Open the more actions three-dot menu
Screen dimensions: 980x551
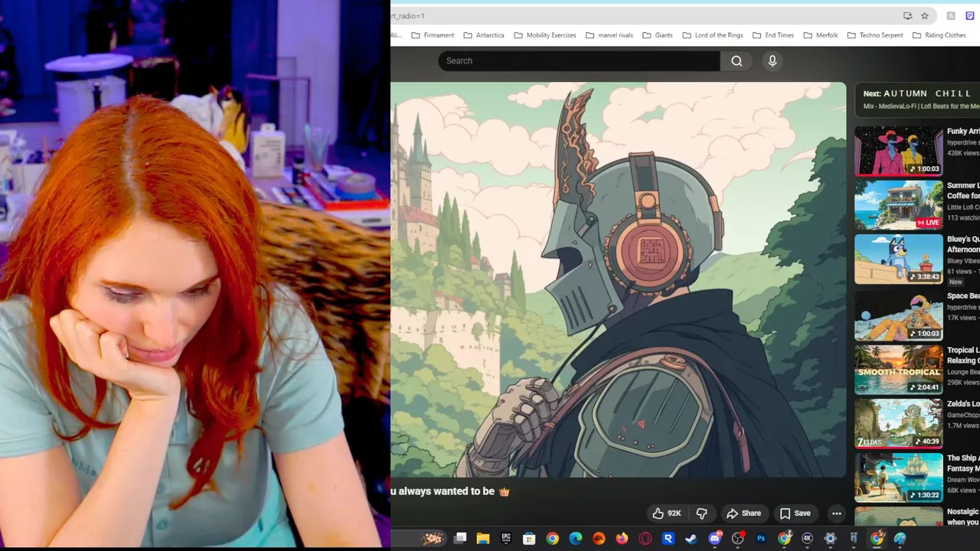point(837,514)
